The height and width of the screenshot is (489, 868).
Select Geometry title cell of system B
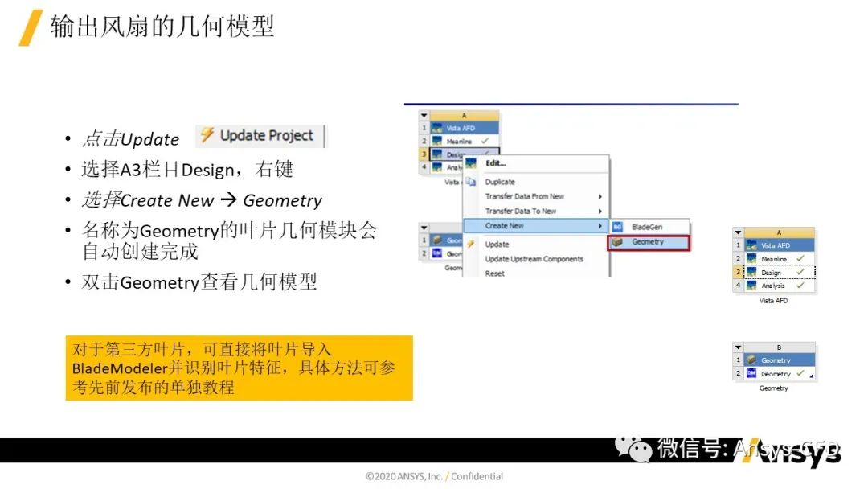tap(779, 360)
